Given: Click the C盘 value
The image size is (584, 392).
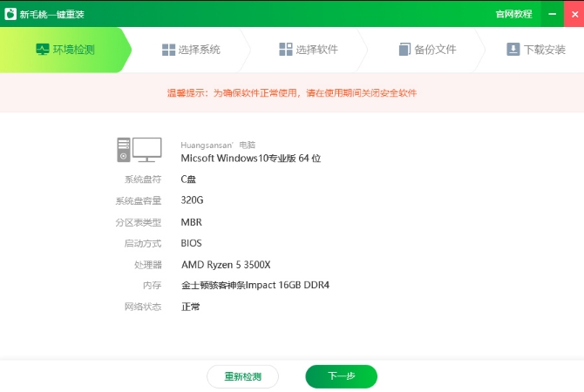Looking at the screenshot, I should click(188, 179).
